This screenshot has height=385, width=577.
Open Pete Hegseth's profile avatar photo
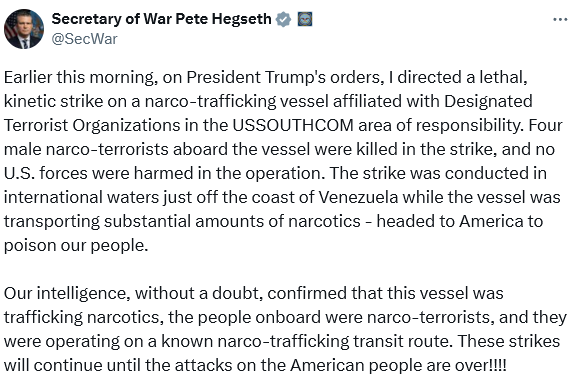coord(24,29)
